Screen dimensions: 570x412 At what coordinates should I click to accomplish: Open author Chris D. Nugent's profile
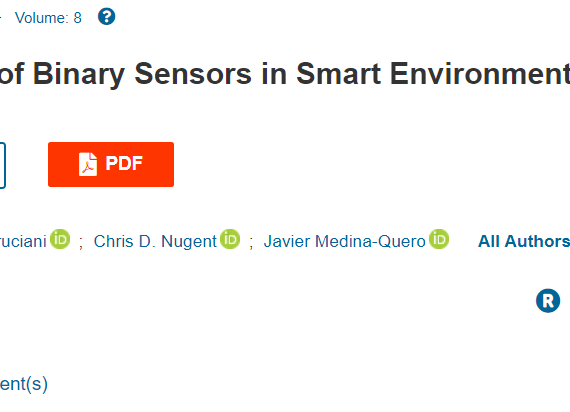coord(155,241)
